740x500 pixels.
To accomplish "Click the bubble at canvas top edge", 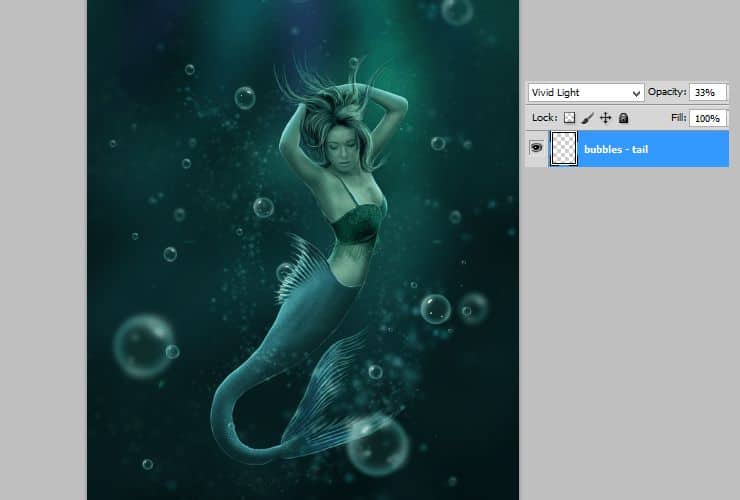I will (x=457, y=10).
